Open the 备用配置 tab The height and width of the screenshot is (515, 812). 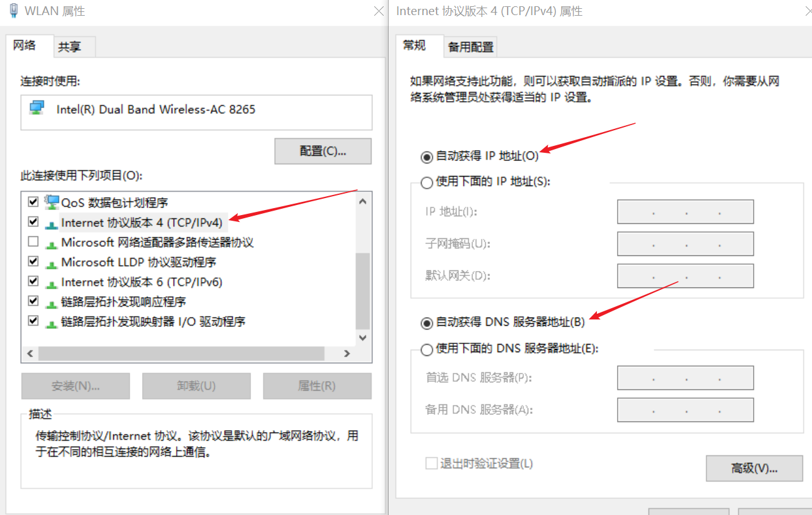[x=470, y=47]
